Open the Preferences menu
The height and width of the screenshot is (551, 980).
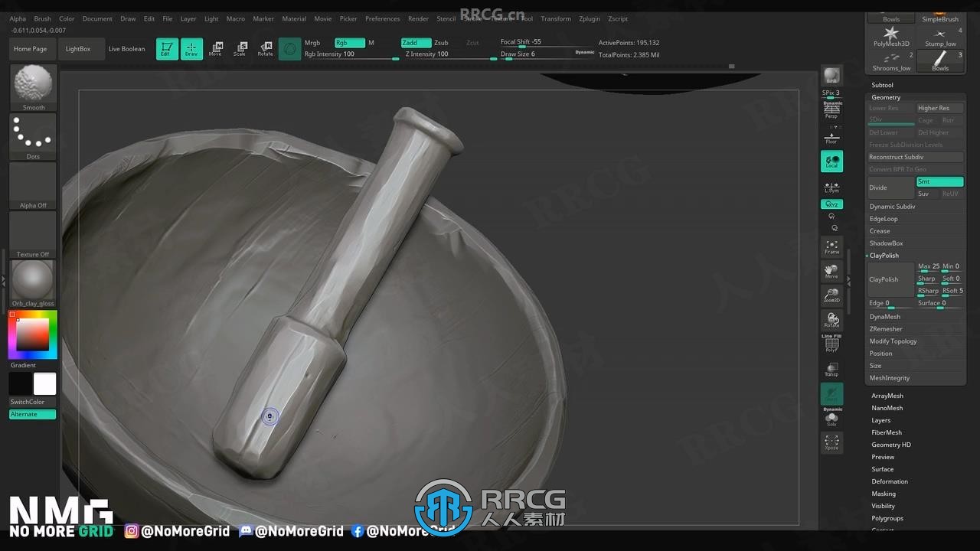[x=382, y=18]
